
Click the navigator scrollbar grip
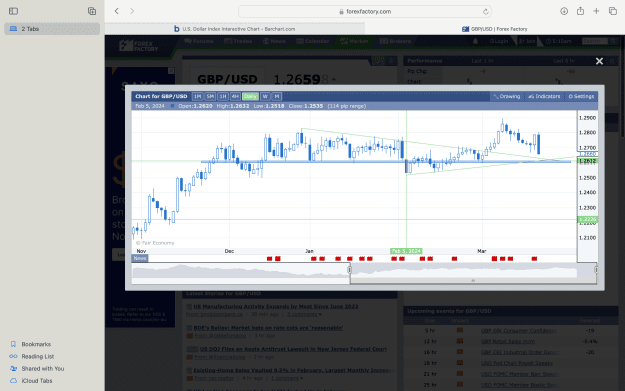pyautogui.click(x=473, y=281)
